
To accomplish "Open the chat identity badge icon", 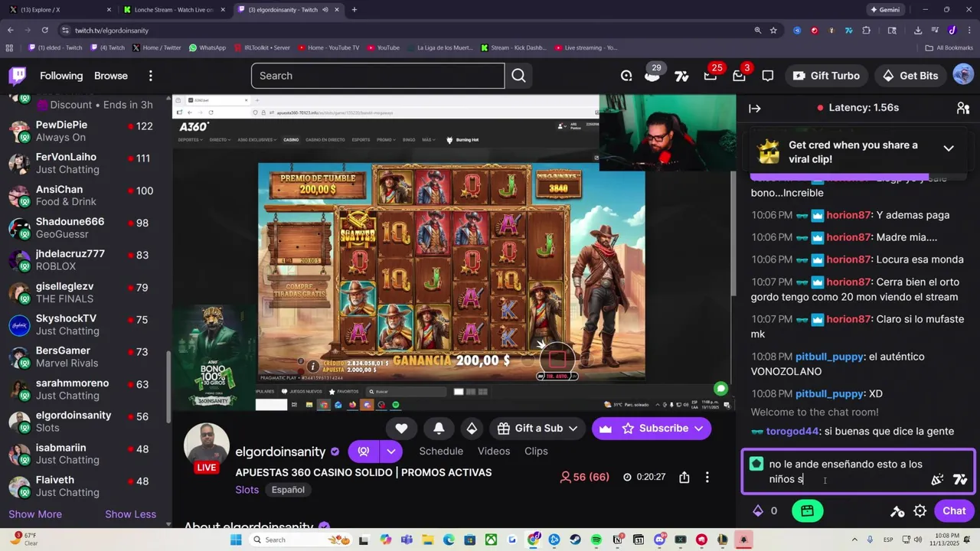I will 756,464.
